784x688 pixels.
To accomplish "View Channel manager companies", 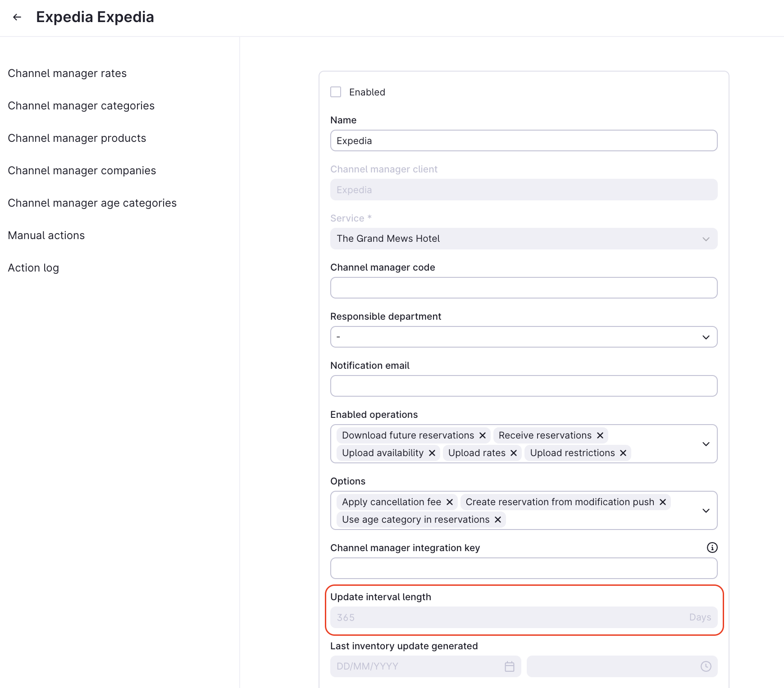I will pyautogui.click(x=82, y=170).
